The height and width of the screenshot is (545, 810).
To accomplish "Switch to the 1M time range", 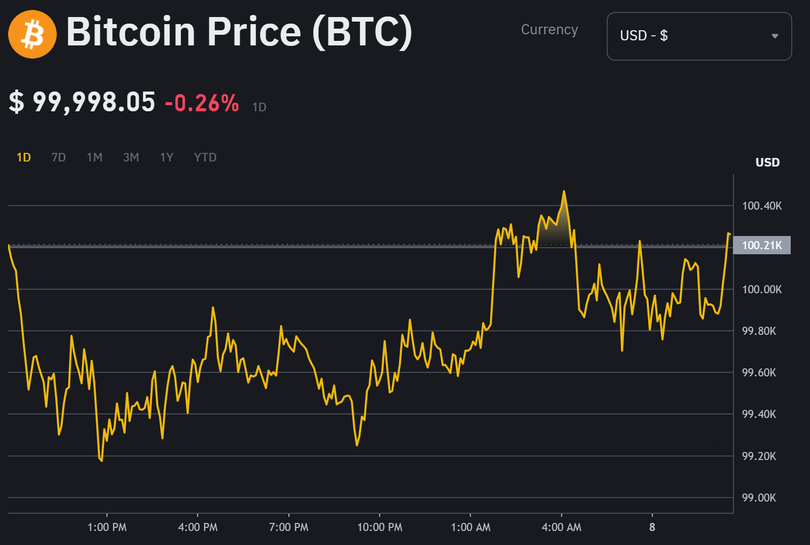I will [94, 157].
